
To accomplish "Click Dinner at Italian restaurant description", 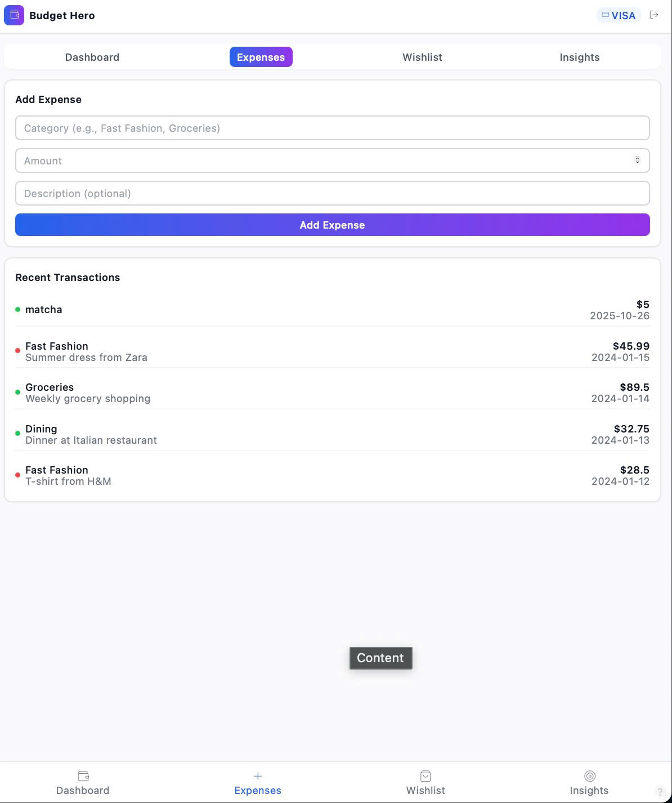I will point(91,440).
